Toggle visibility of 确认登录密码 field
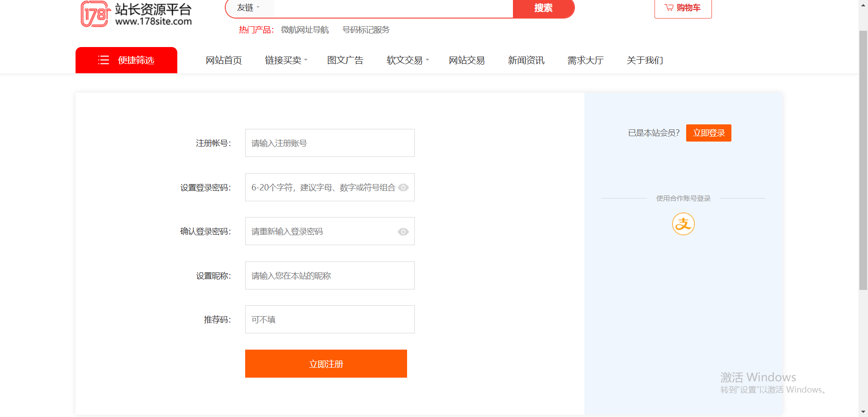 coord(403,232)
